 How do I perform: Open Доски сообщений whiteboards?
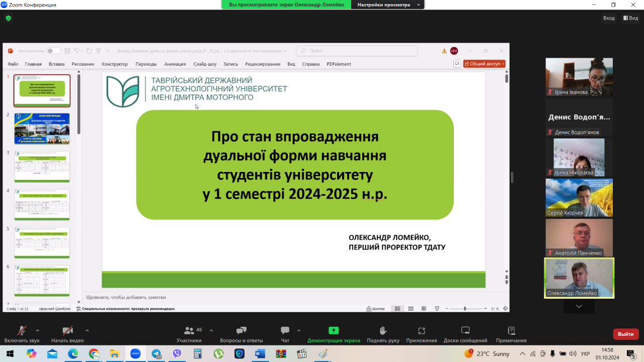coord(465,334)
